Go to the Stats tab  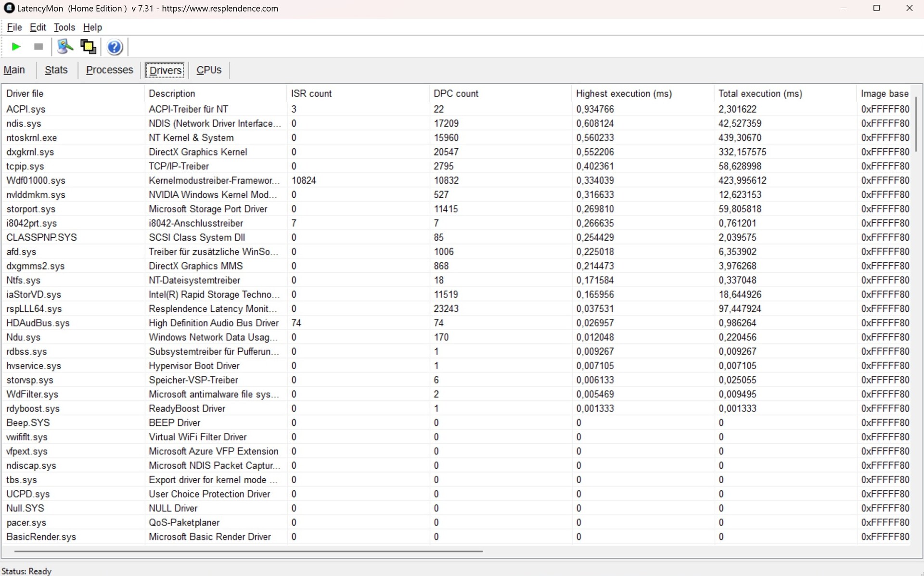(56, 70)
